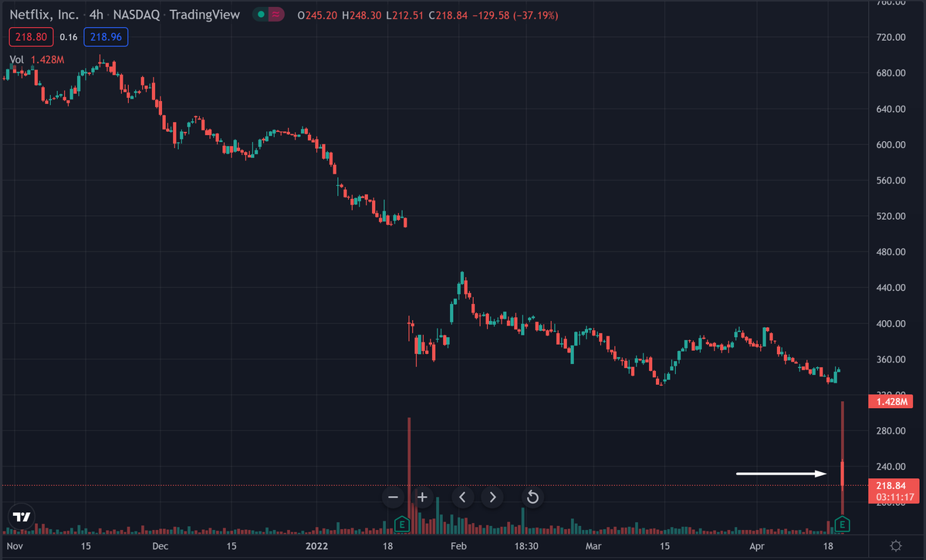
Task: Click the 400.00 price axis label
Action: click(x=890, y=324)
